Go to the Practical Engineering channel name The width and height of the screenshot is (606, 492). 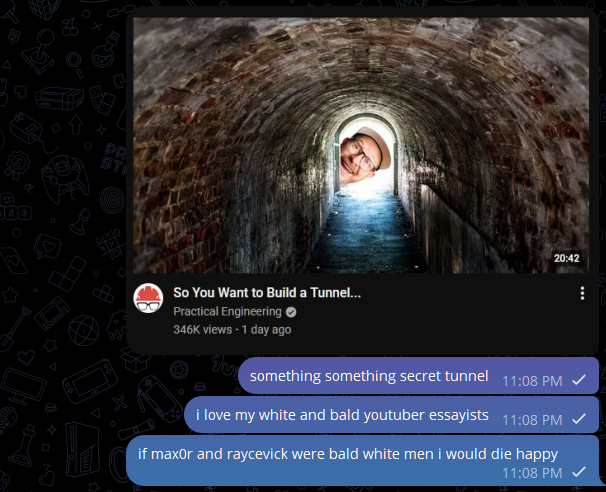[227, 312]
